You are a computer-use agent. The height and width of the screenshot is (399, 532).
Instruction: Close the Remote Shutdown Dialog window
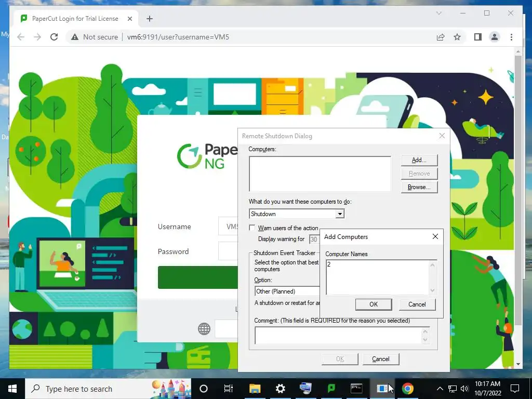point(442,136)
